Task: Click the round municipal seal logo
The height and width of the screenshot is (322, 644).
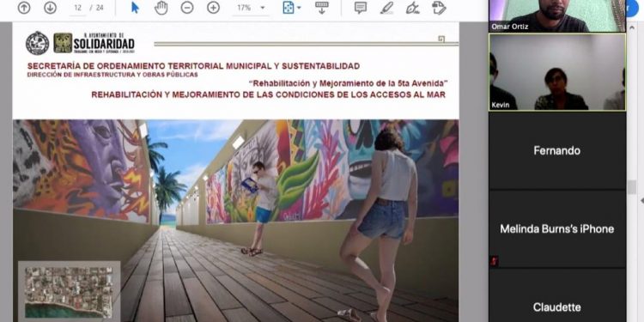Action: [38, 43]
